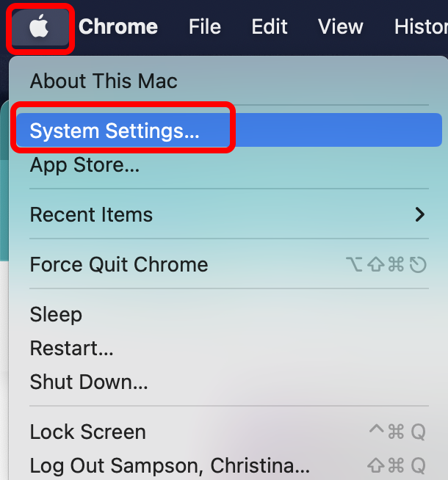Open the View menu
The image size is (448, 480).
[x=341, y=26]
